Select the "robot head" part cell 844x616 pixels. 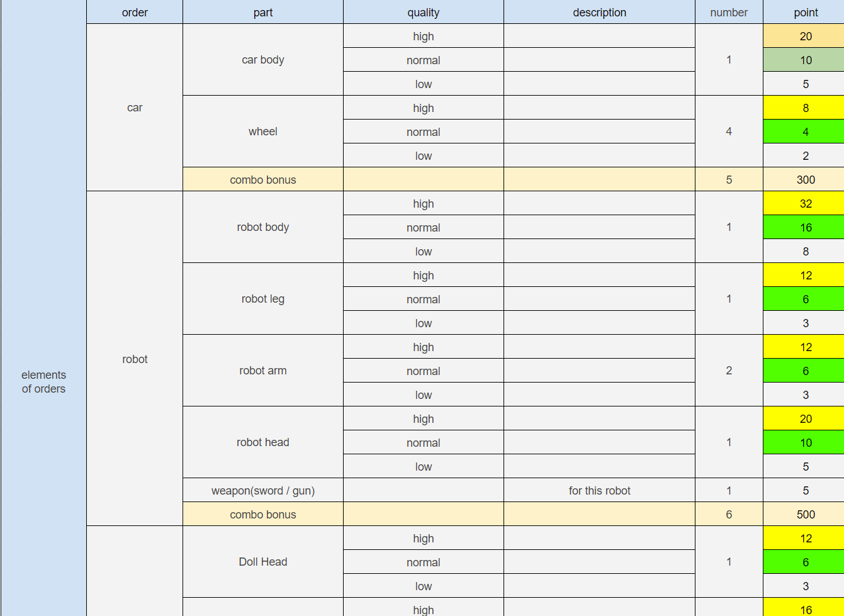pyautogui.click(x=263, y=442)
